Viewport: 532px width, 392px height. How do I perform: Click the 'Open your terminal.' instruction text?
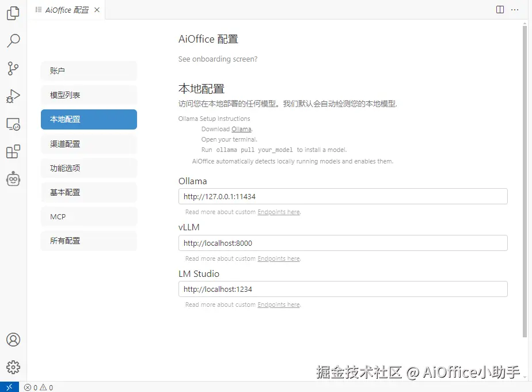[229, 139]
